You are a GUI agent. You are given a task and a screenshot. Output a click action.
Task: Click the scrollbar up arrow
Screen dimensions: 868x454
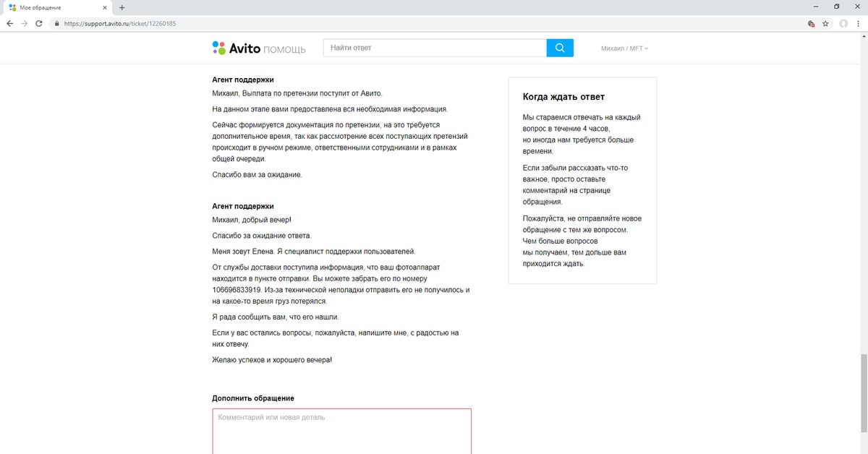click(863, 37)
